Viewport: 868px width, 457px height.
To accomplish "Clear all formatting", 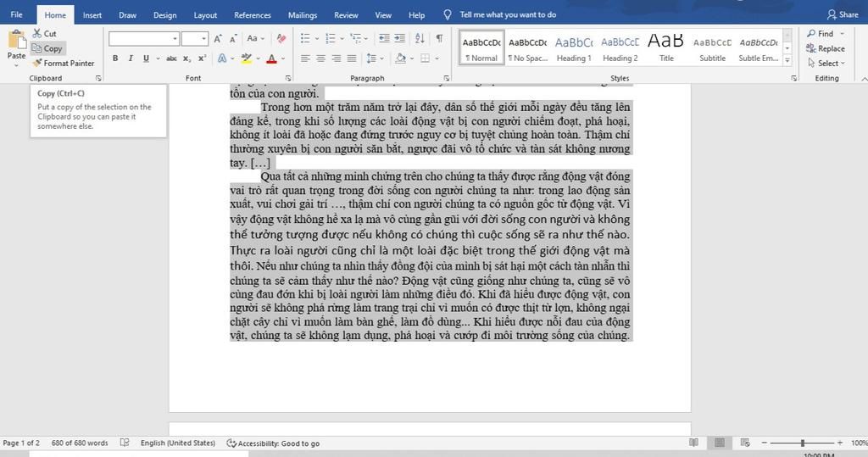I will click(281, 39).
